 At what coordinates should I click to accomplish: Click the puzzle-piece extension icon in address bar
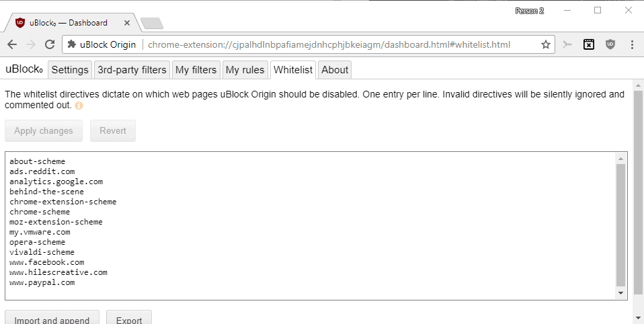[71, 44]
